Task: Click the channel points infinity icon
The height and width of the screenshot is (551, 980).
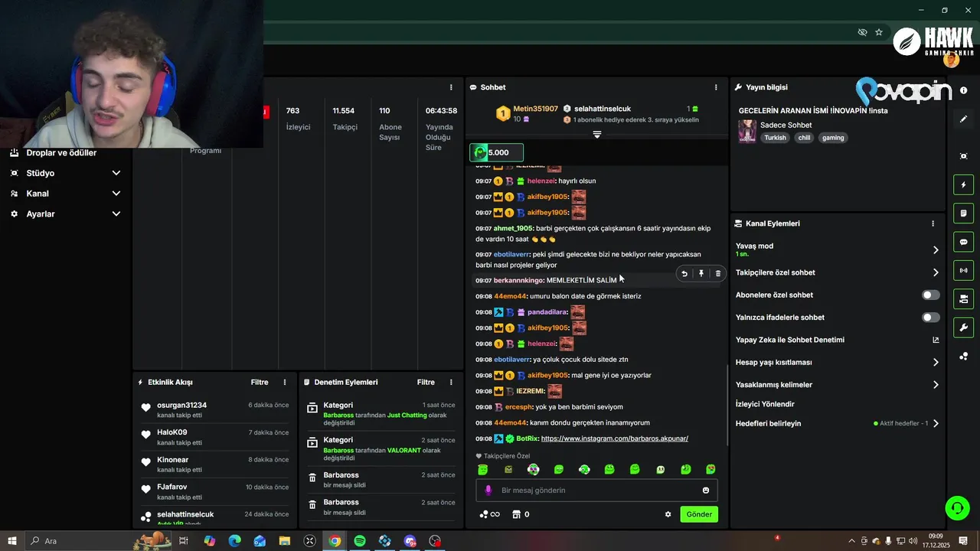Action: [x=489, y=514]
